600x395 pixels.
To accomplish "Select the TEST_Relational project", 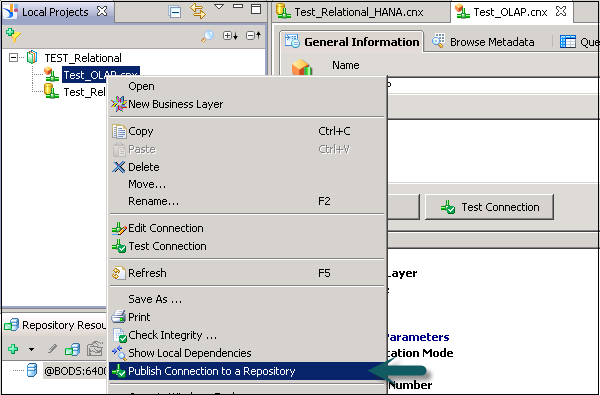I will pos(83,58).
